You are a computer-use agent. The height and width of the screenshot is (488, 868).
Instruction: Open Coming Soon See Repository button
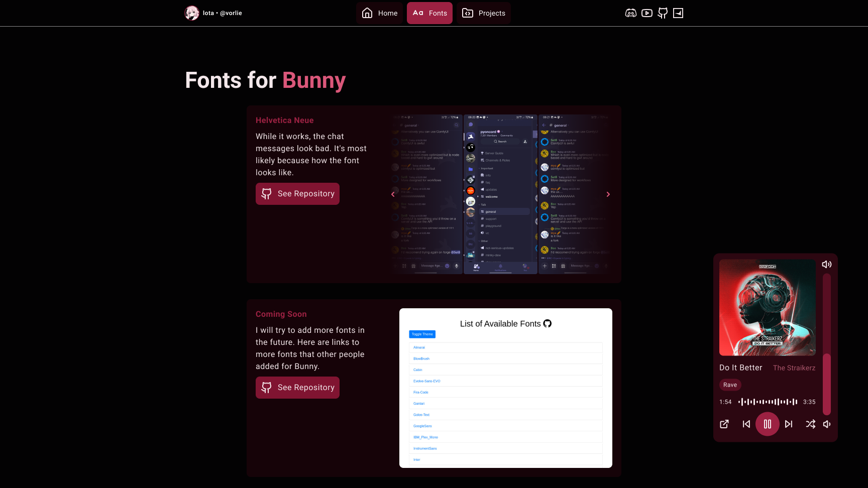(297, 388)
